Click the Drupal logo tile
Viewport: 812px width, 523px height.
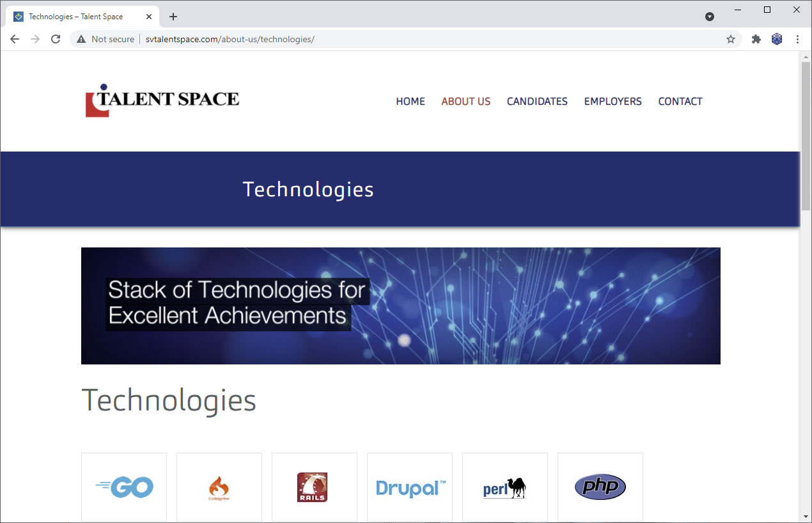[410, 487]
